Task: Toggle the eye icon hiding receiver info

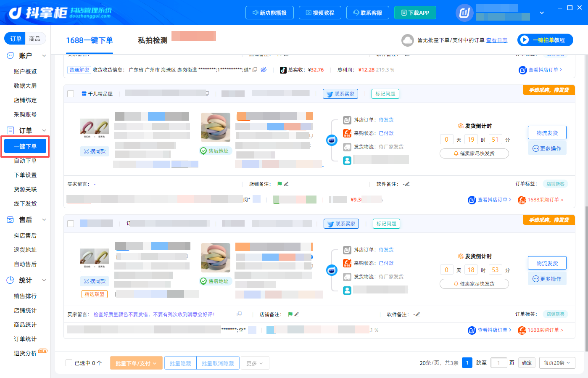Action: coord(264,70)
